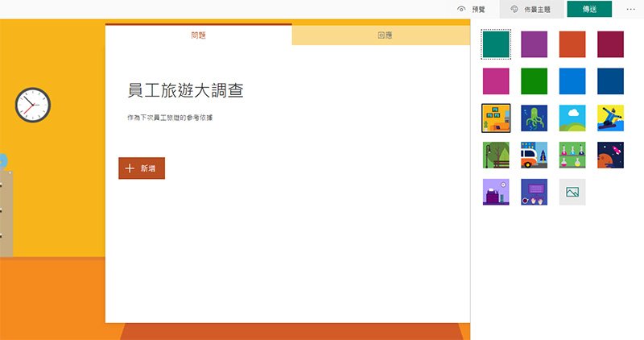Click the 新增 add question button

(x=142, y=168)
